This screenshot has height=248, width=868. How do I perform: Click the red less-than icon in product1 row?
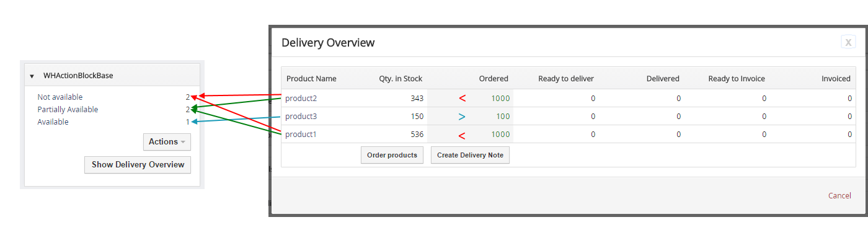[x=462, y=134]
